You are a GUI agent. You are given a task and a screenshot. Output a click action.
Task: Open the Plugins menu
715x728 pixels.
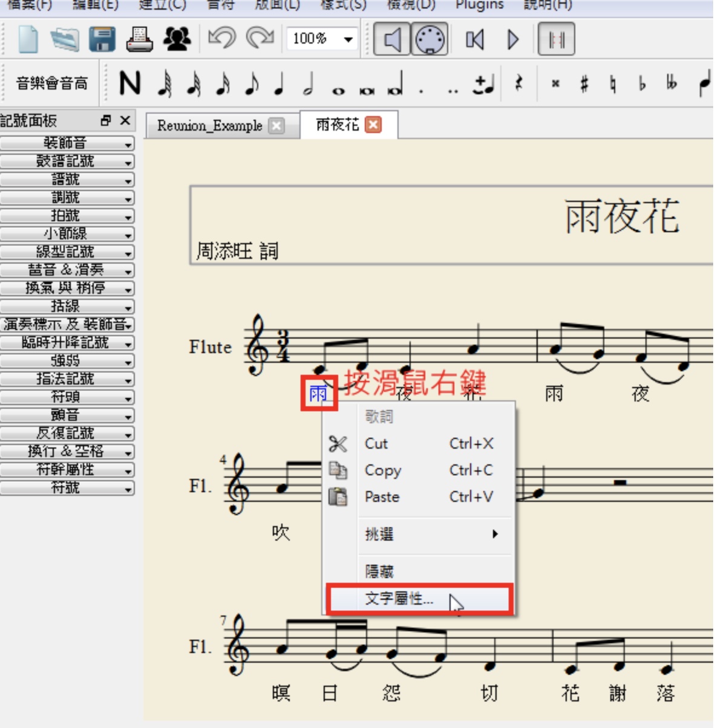[x=480, y=5]
